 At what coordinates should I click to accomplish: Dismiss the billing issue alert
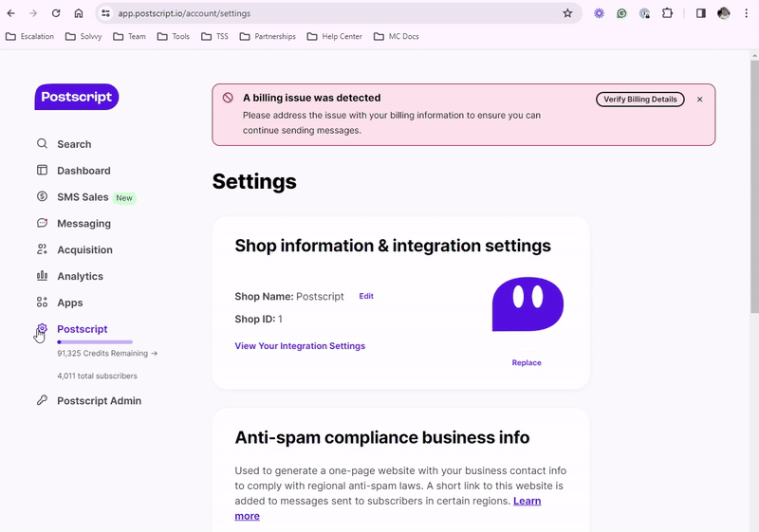[x=699, y=100]
